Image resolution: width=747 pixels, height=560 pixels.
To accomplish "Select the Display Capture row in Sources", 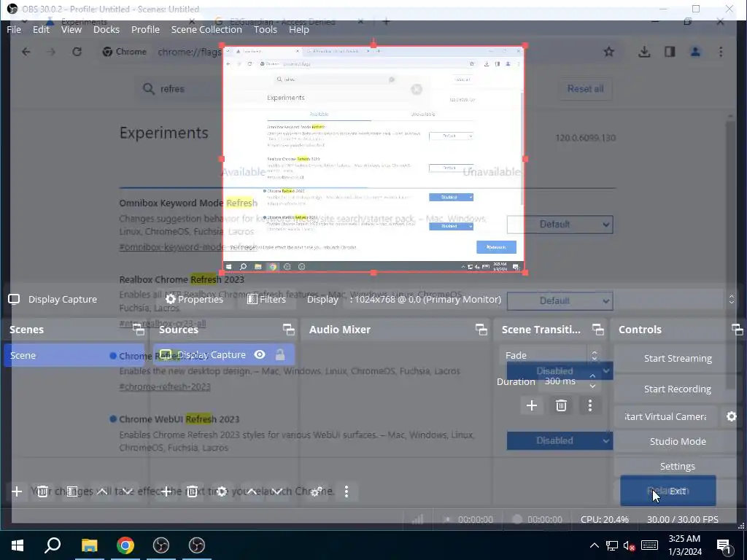I will [x=224, y=355].
